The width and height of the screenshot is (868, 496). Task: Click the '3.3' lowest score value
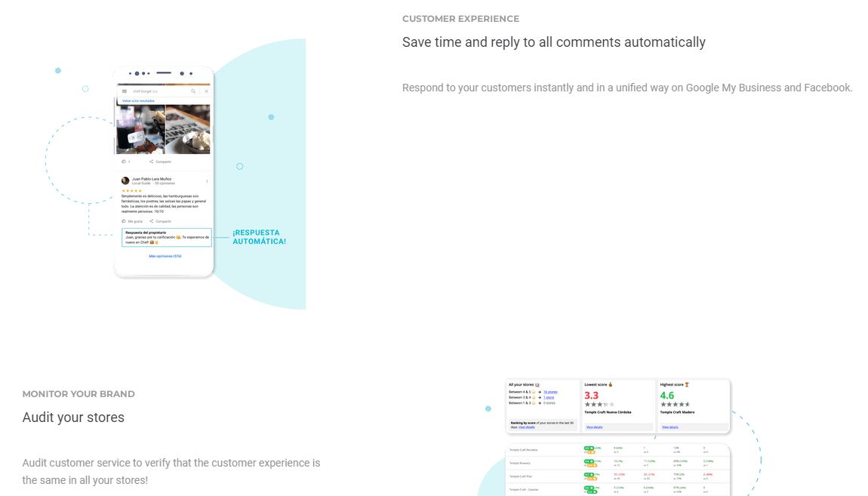[x=591, y=396]
